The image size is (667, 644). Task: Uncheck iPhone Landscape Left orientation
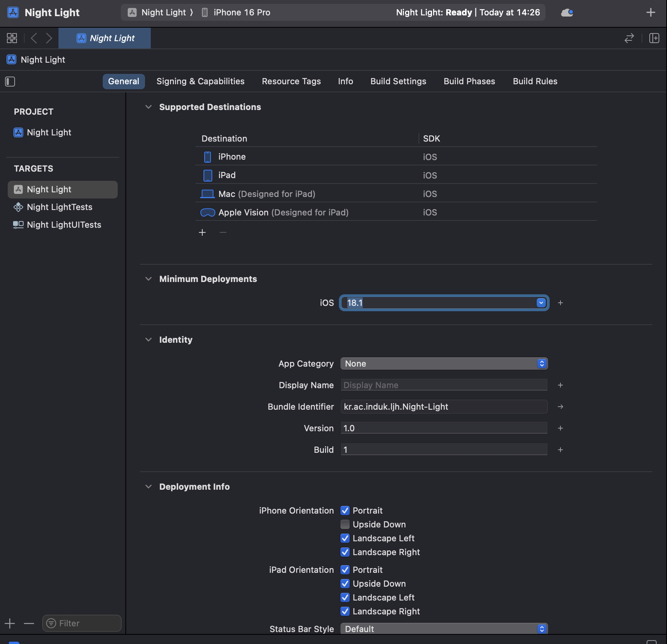[x=345, y=538]
